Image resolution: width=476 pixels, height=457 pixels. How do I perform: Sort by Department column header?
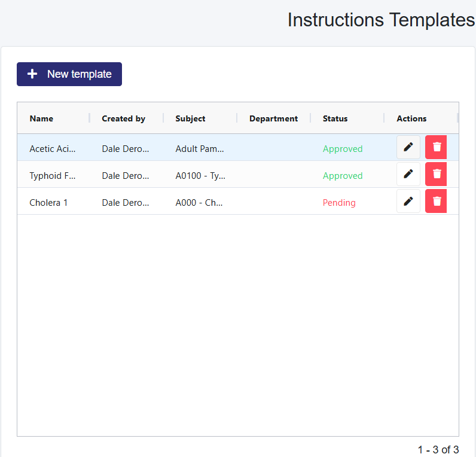pyautogui.click(x=273, y=118)
